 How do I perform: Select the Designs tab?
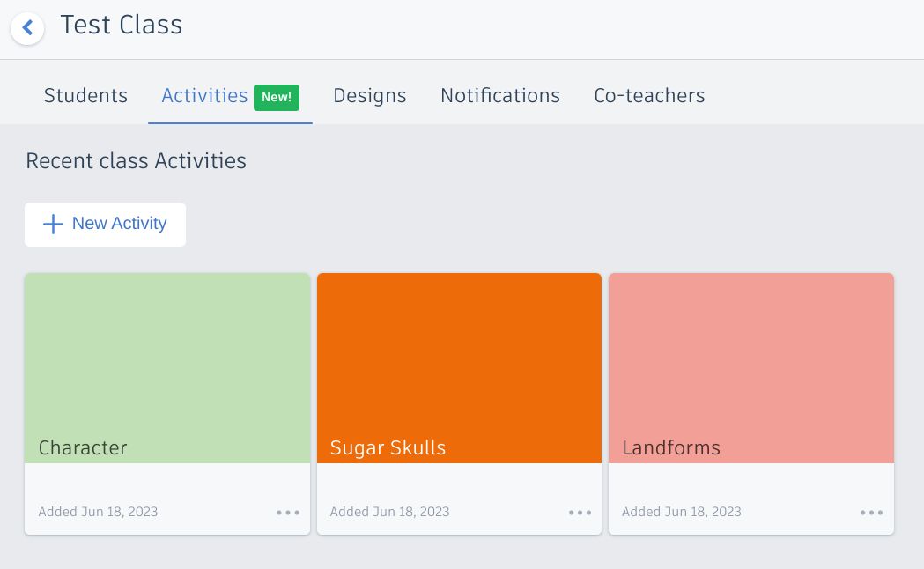[369, 96]
